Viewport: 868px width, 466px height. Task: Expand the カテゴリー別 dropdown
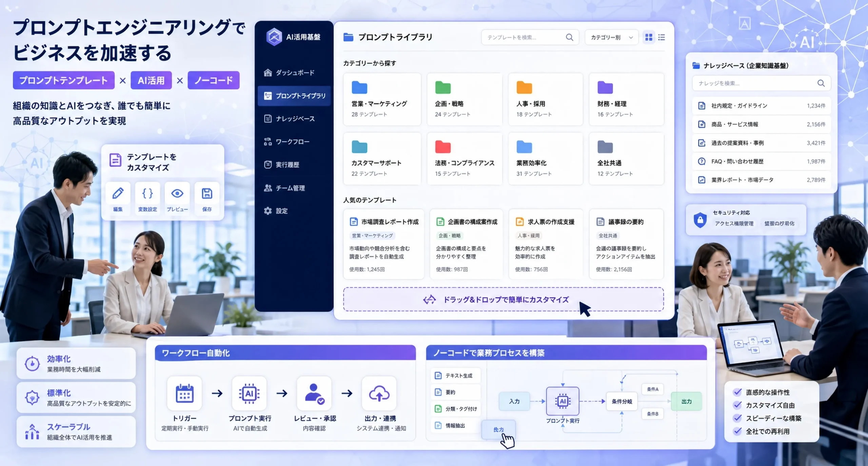click(x=611, y=37)
